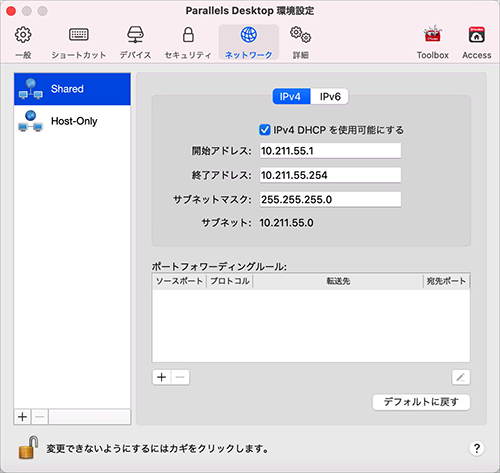Click the 宛先ポート column header
Screen dimensions: 500x473
(x=446, y=281)
